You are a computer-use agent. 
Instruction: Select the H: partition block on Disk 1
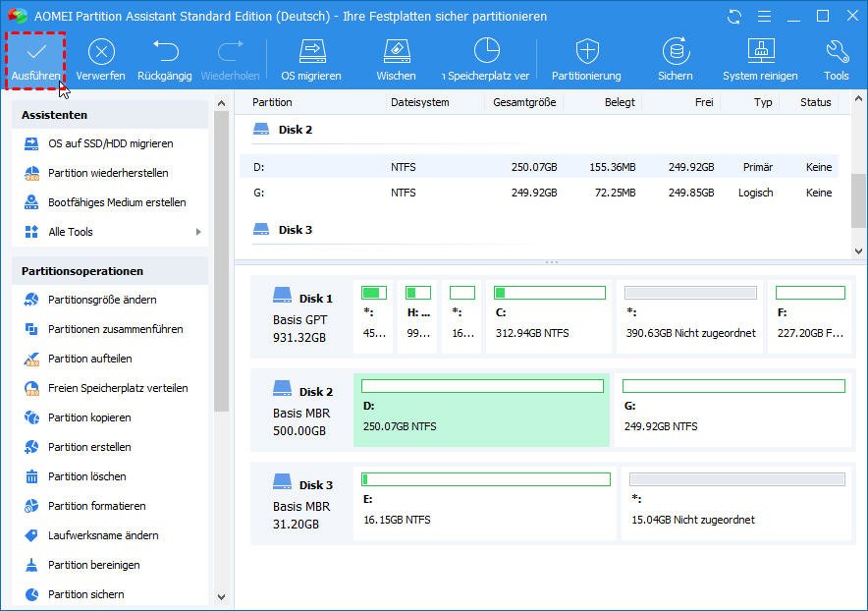418,316
